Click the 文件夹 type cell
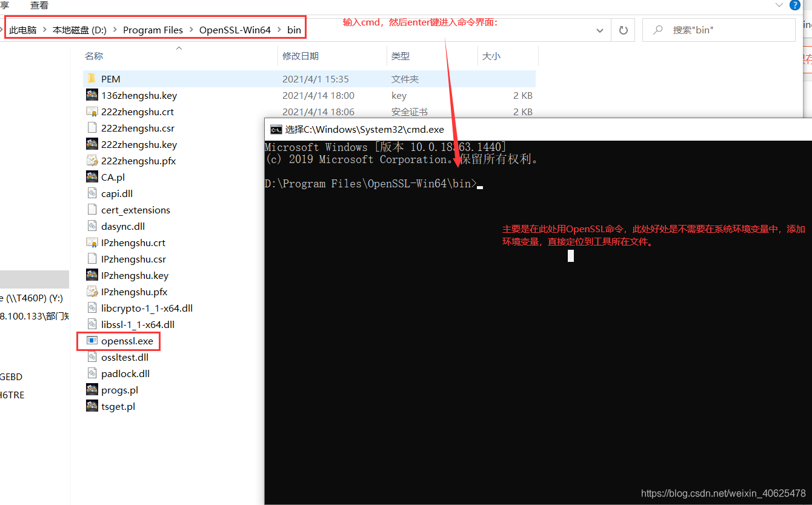 405,79
